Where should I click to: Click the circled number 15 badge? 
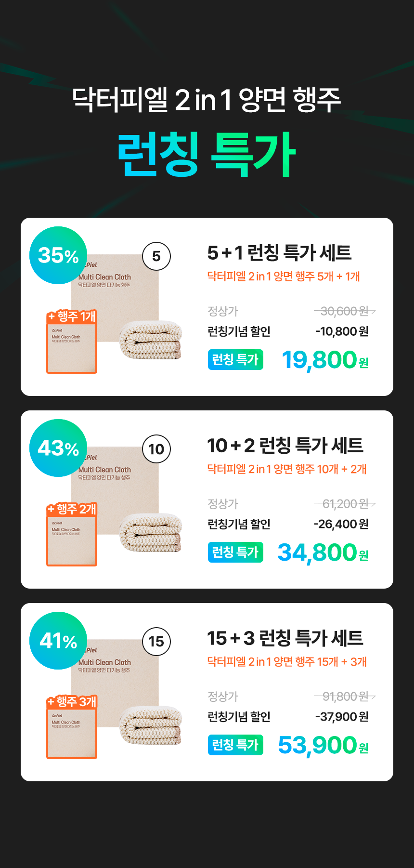[x=156, y=642]
